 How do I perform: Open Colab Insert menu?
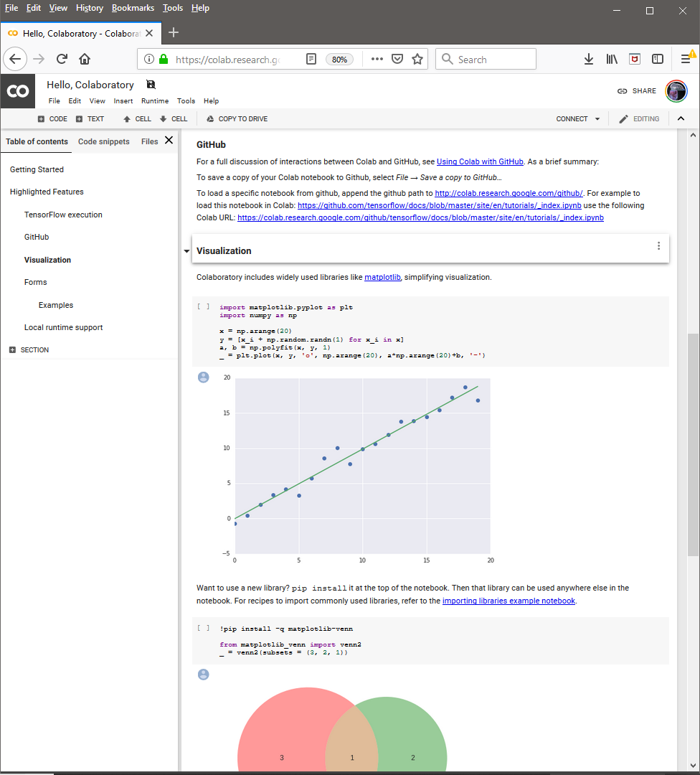(x=123, y=101)
